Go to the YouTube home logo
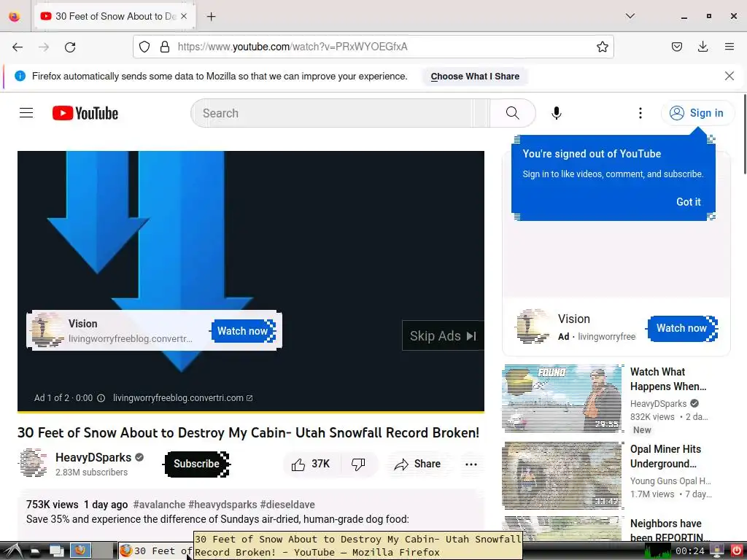Viewport: 747px width, 560px height. [85, 113]
